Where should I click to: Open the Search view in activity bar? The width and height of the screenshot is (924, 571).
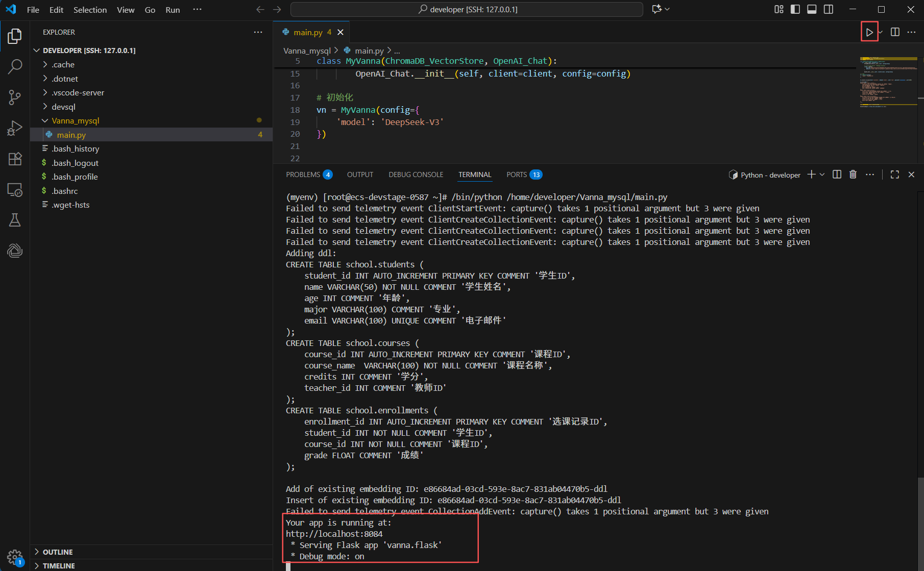point(15,66)
